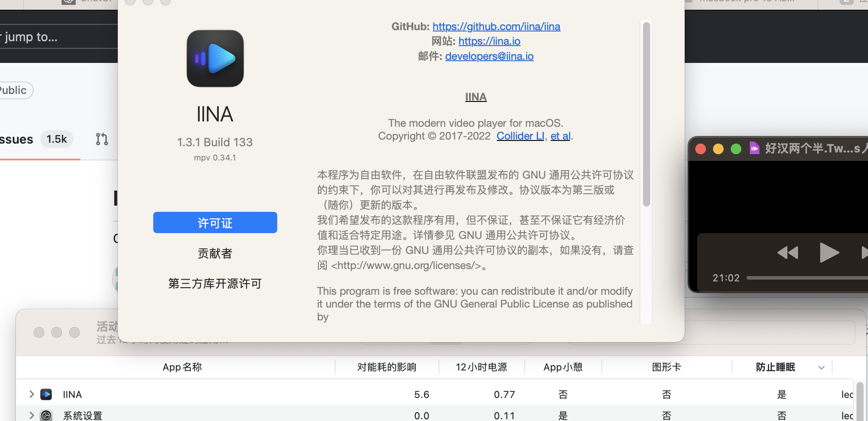
Task: Sort by App 名称 column header
Action: pos(182,367)
